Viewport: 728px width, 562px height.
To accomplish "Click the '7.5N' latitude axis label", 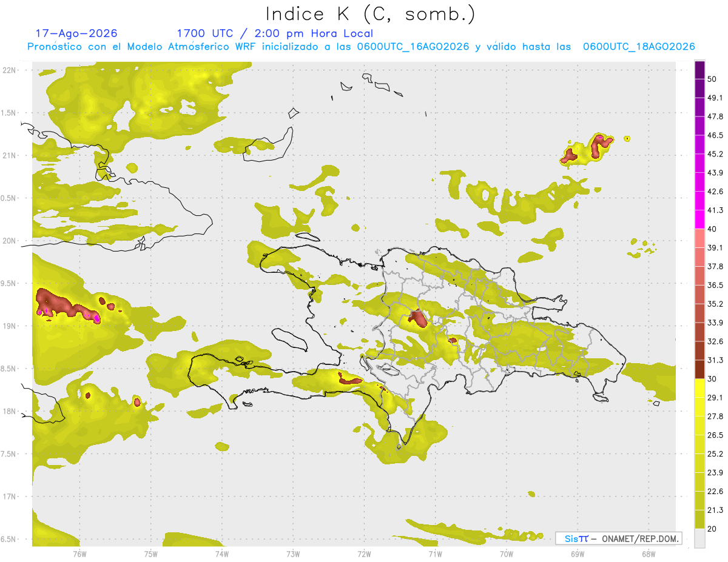I will pos(9,454).
